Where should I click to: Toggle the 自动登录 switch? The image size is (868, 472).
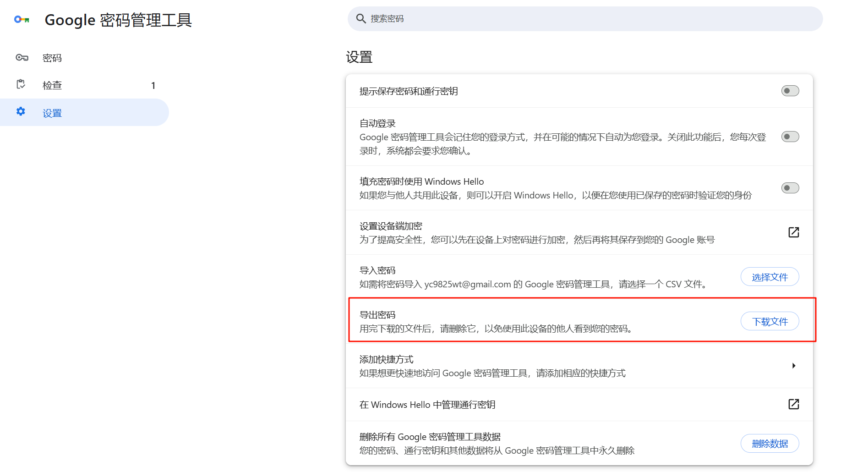point(790,137)
